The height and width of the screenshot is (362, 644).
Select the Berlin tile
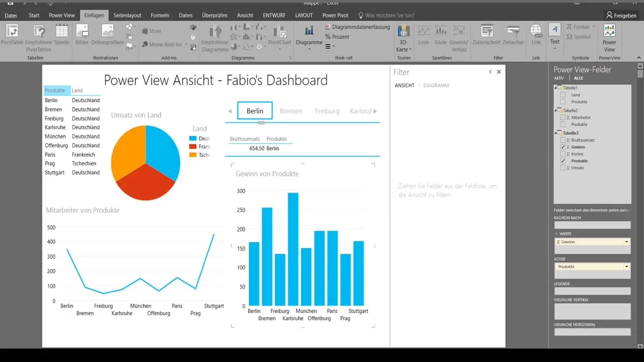255,111
